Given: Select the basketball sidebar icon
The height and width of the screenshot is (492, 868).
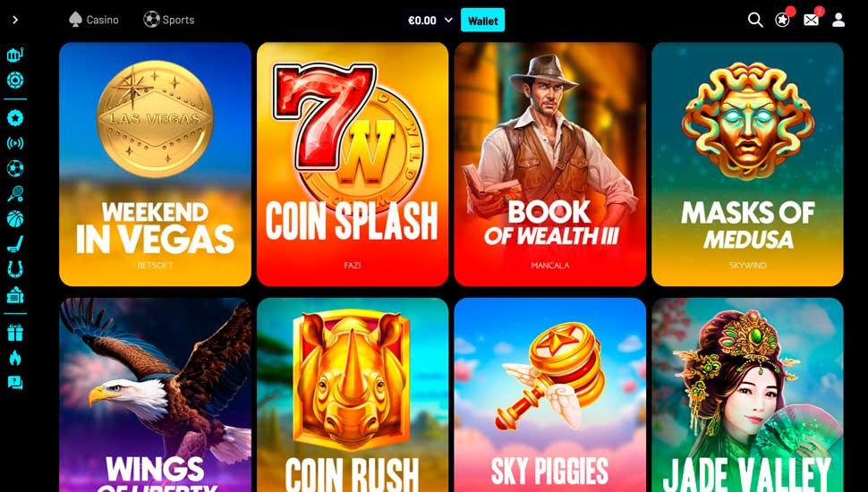Looking at the screenshot, I should tap(15, 219).
